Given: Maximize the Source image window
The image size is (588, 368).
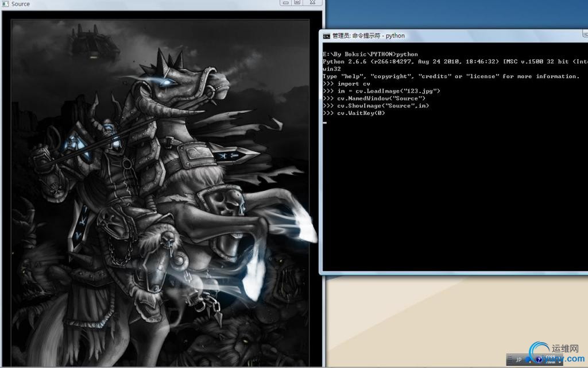Looking at the screenshot, I should [x=297, y=3].
